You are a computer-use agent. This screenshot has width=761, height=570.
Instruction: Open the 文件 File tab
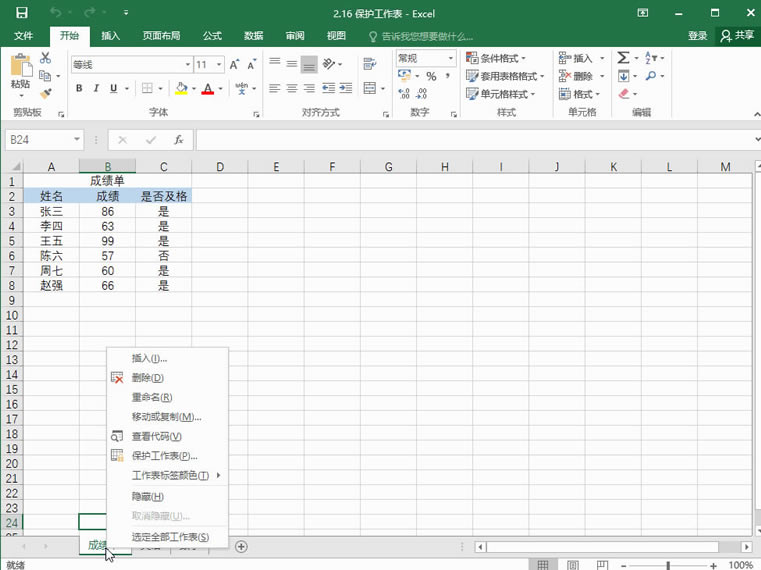click(x=23, y=35)
